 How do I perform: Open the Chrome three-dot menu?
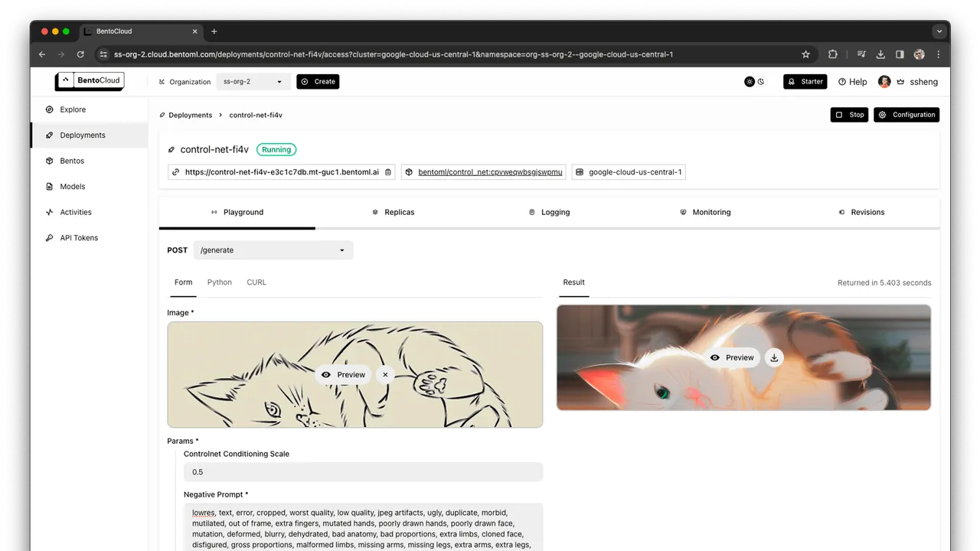click(x=939, y=54)
